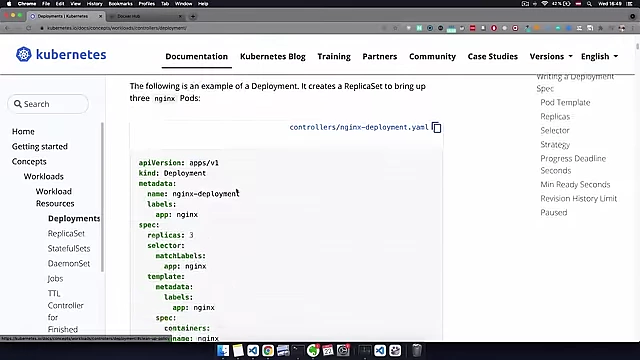Open Notes app in the dock
The width and height of the screenshot is (640, 360).
(x=238, y=351)
